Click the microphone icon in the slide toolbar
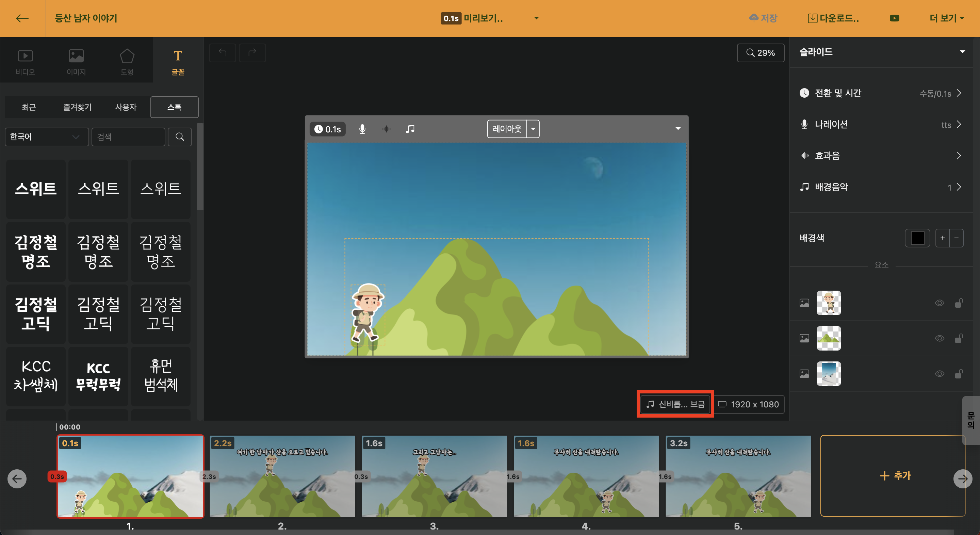980x535 pixels. point(362,129)
